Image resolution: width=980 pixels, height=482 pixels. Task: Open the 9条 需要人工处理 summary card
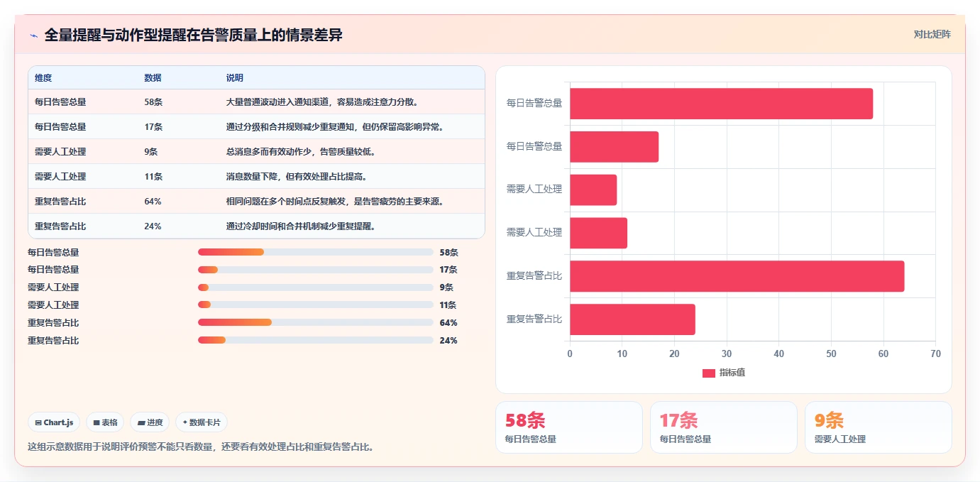pos(878,427)
